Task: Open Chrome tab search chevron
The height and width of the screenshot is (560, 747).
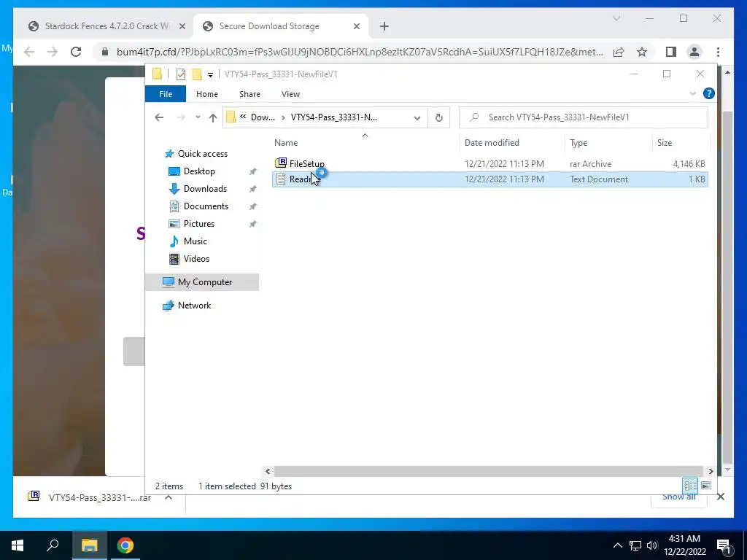Action: [616, 18]
